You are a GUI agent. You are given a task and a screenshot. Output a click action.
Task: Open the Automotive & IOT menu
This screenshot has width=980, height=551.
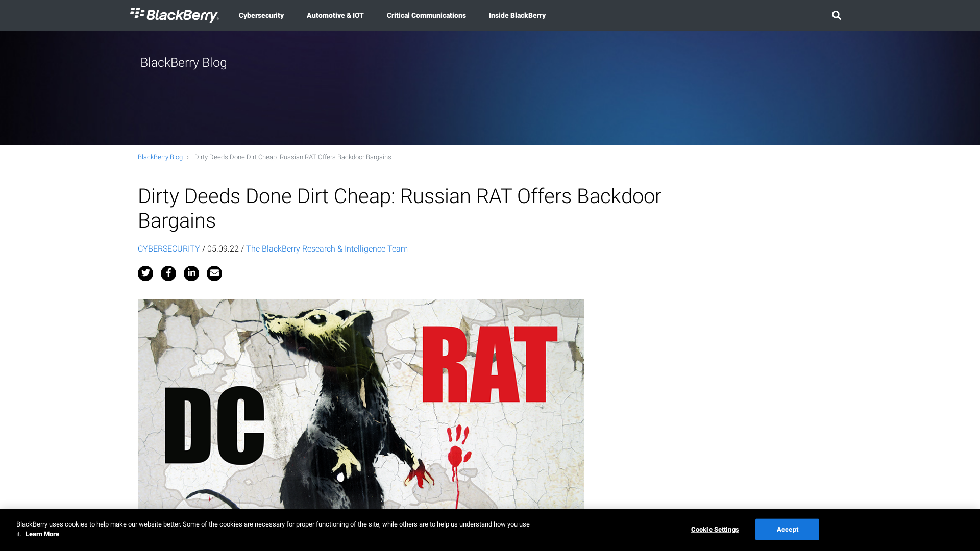point(335,15)
